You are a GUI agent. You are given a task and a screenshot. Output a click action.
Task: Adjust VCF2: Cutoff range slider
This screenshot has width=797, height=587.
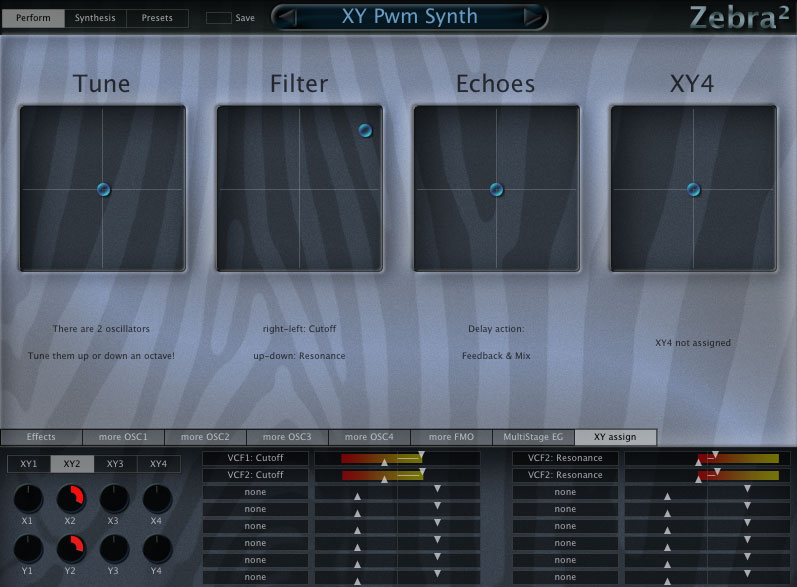[397, 475]
